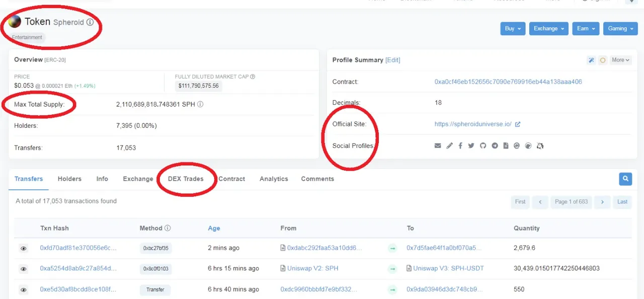This screenshot has width=644, height=299.
Task: Click green arrow in the 2,679.6 row
Action: [x=392, y=248]
